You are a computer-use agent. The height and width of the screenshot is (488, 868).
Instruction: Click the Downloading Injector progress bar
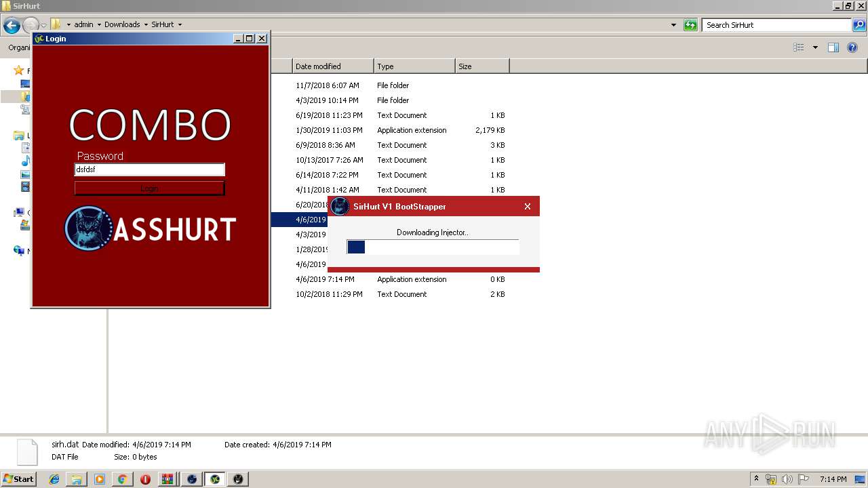click(x=433, y=247)
